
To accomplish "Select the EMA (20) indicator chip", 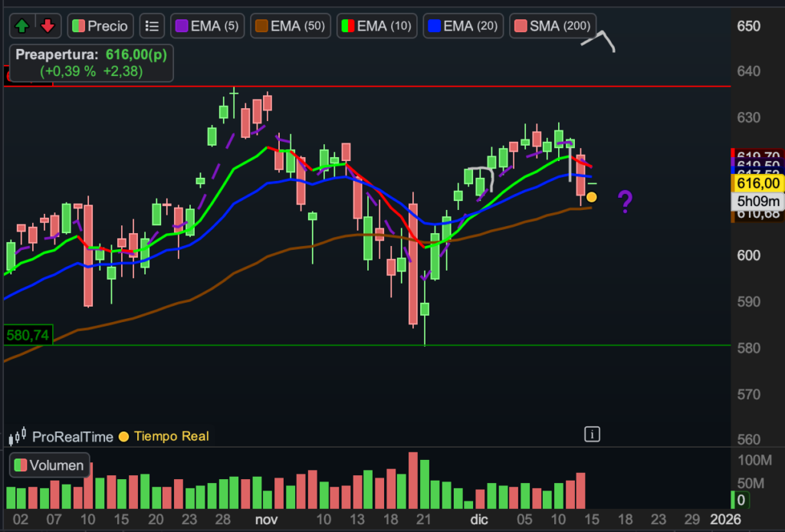I will (x=463, y=26).
